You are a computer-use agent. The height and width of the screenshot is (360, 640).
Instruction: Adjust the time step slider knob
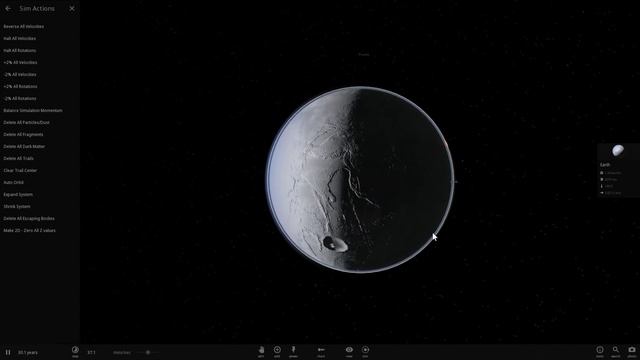click(148, 352)
